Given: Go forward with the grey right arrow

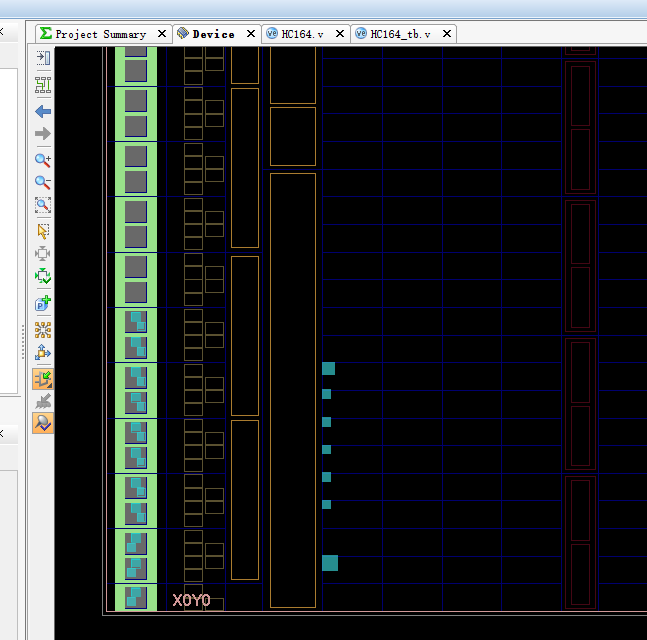Looking at the screenshot, I should tap(43, 134).
